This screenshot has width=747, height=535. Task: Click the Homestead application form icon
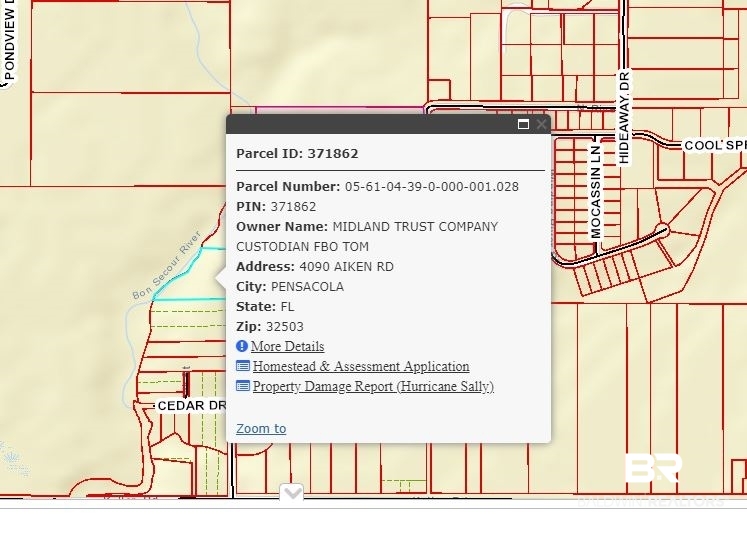(243, 366)
